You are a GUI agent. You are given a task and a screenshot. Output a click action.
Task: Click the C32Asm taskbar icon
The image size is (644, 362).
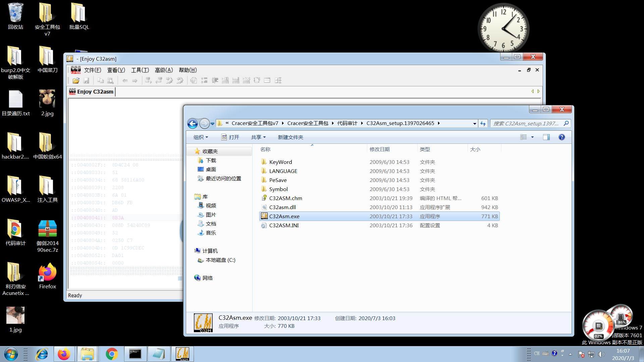point(182,354)
